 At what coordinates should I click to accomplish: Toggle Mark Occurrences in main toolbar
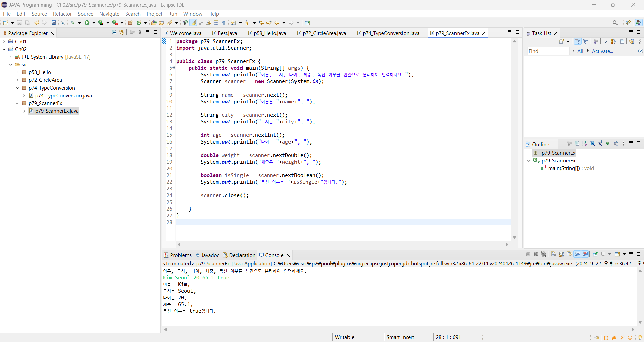(x=193, y=23)
